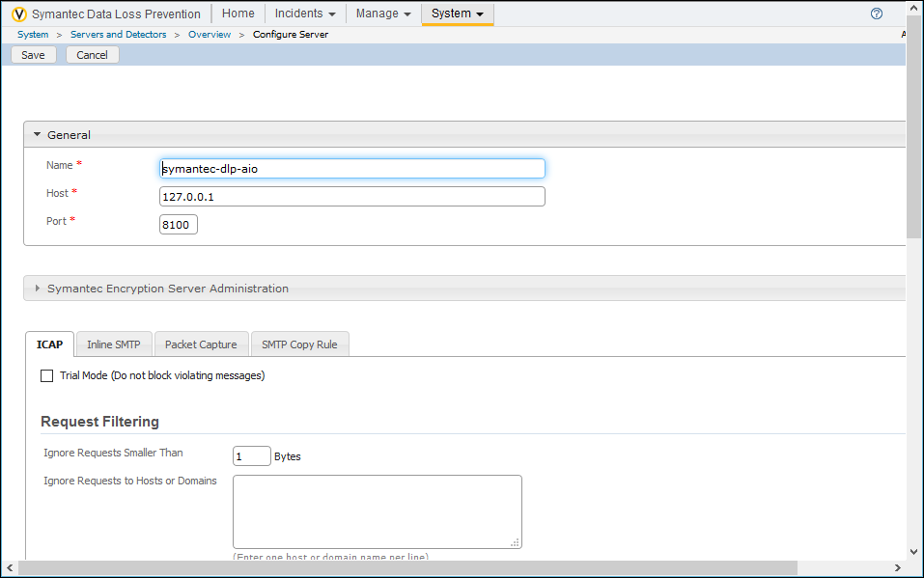Click the scroll right arrow
The height and width of the screenshot is (578, 924).
(x=898, y=568)
